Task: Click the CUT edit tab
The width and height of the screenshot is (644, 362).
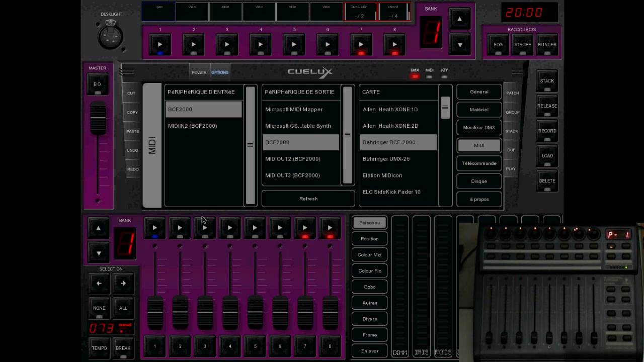Action: [x=131, y=93]
